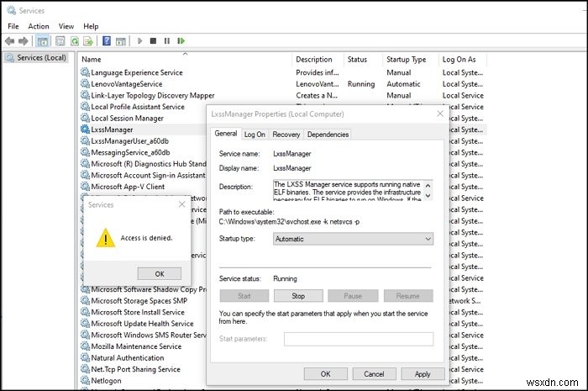Click the Resume button in properties
This screenshot has height=391, width=588.
tap(408, 296)
